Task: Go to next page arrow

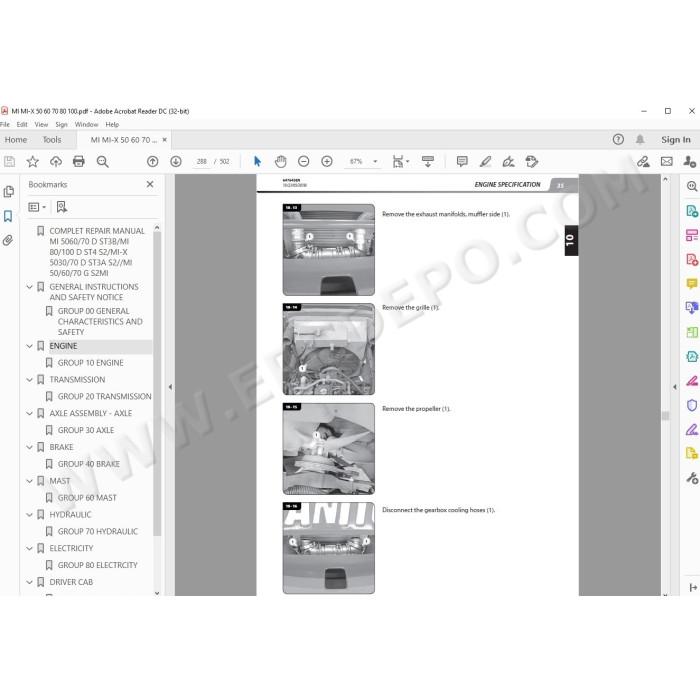Action: (x=176, y=162)
